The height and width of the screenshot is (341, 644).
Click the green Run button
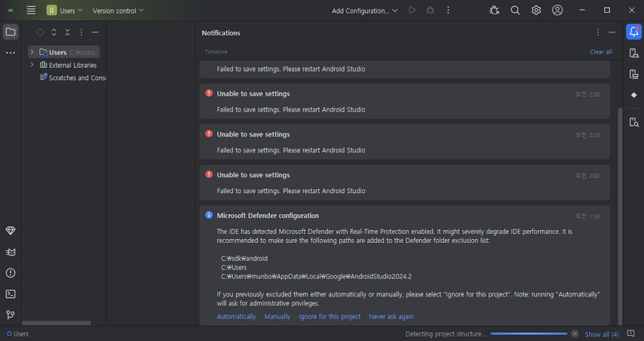pyautogui.click(x=412, y=11)
